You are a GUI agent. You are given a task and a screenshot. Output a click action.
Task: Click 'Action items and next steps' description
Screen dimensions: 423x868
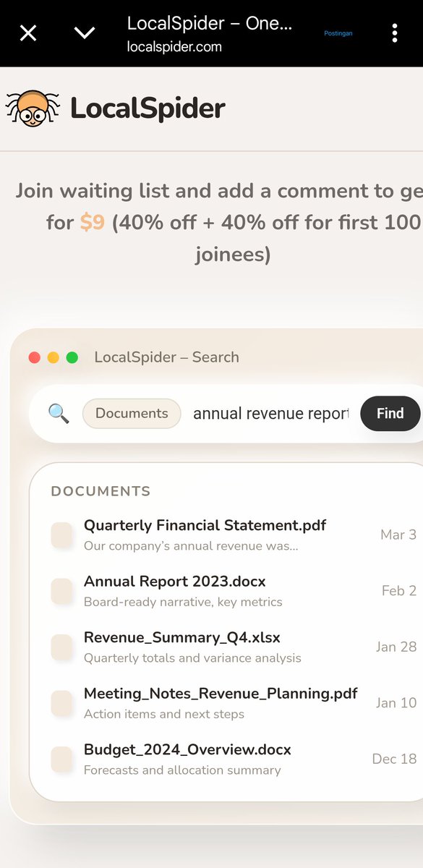tap(164, 714)
